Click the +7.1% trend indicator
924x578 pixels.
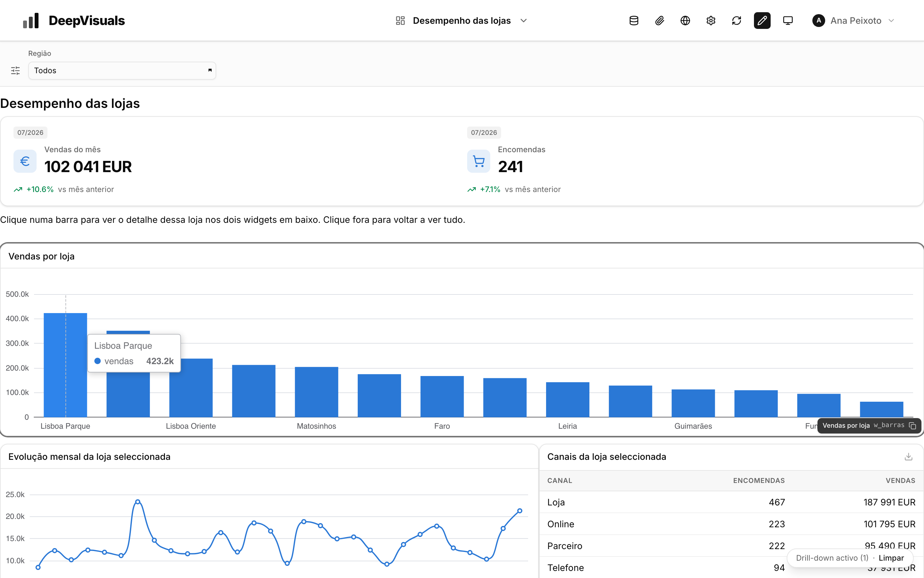490,189
